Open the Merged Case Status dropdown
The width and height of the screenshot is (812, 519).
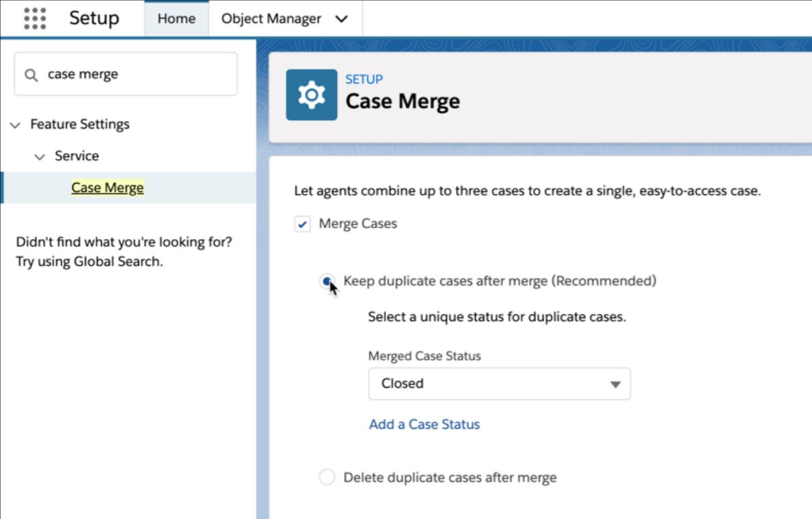click(x=499, y=384)
